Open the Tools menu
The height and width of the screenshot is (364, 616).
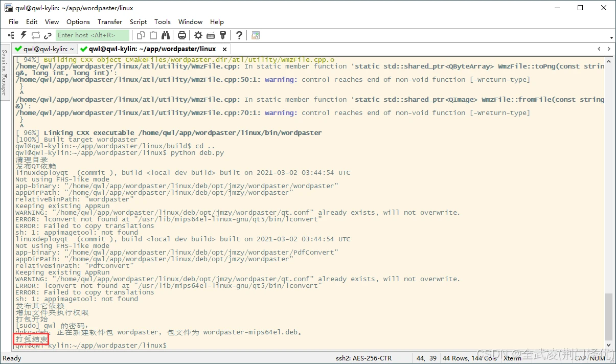point(163,21)
